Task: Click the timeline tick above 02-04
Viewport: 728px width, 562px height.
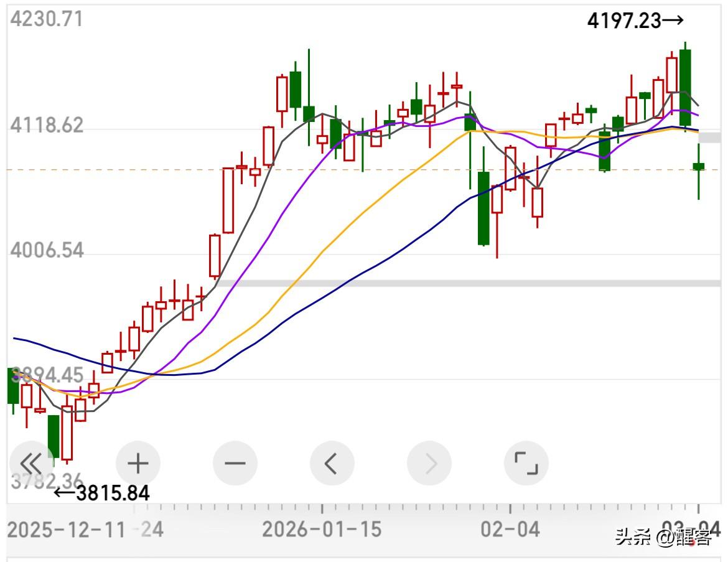Action: click(x=510, y=508)
